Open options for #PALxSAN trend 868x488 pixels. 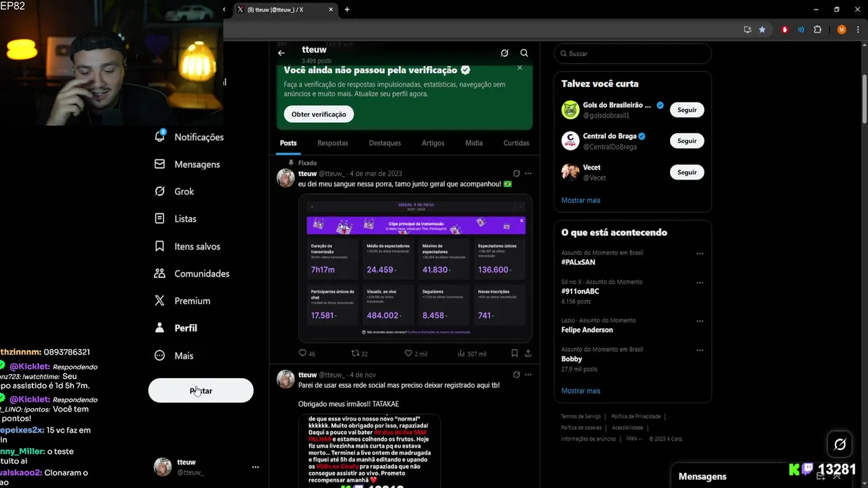(x=700, y=253)
